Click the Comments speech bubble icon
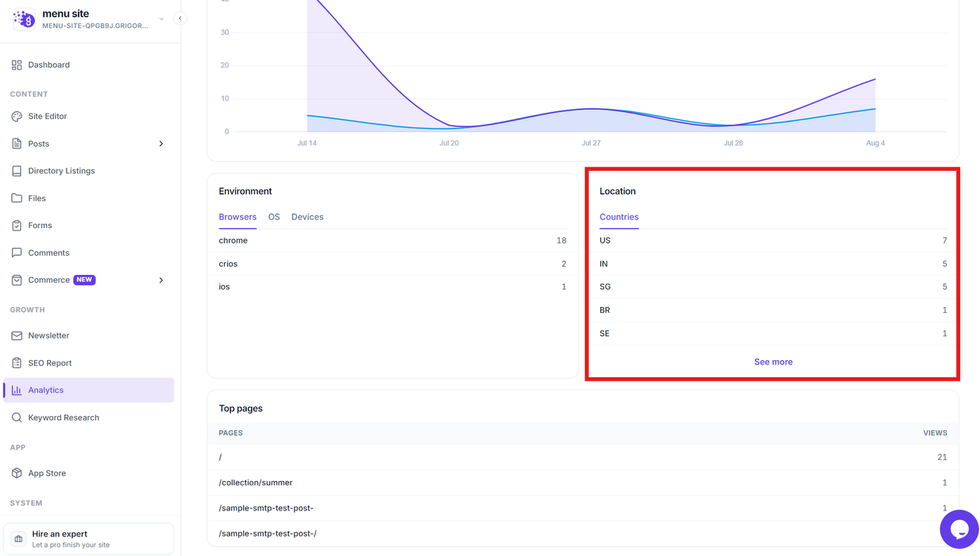 [17, 252]
